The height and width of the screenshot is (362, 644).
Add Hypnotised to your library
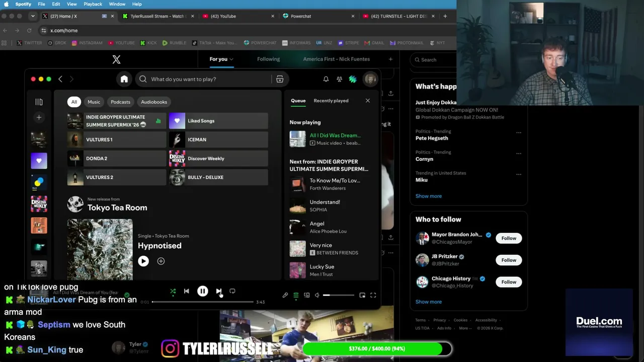click(x=161, y=261)
